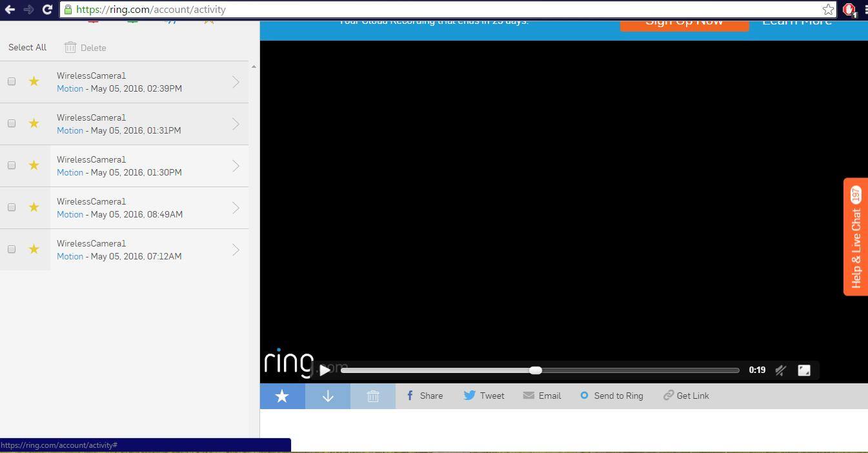868x453 pixels.
Task: Click the video progress slider handle
Action: pos(535,370)
